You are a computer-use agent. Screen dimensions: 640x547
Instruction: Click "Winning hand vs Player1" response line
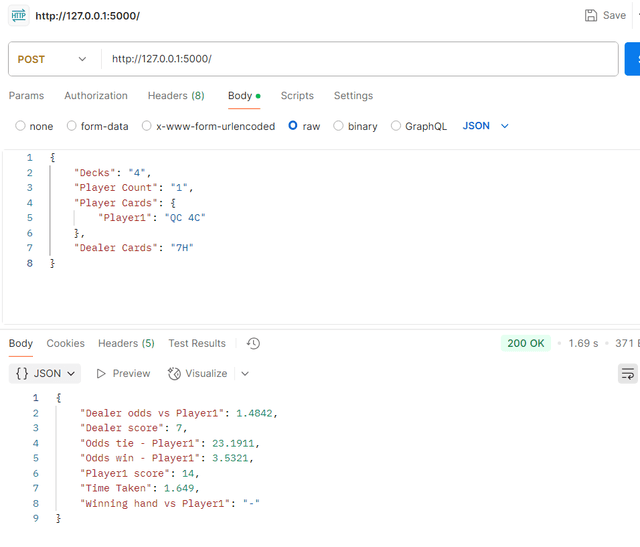[x=170, y=503]
